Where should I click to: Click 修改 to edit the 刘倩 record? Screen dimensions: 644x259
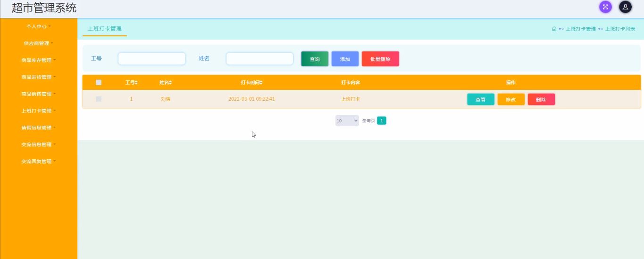click(x=511, y=99)
